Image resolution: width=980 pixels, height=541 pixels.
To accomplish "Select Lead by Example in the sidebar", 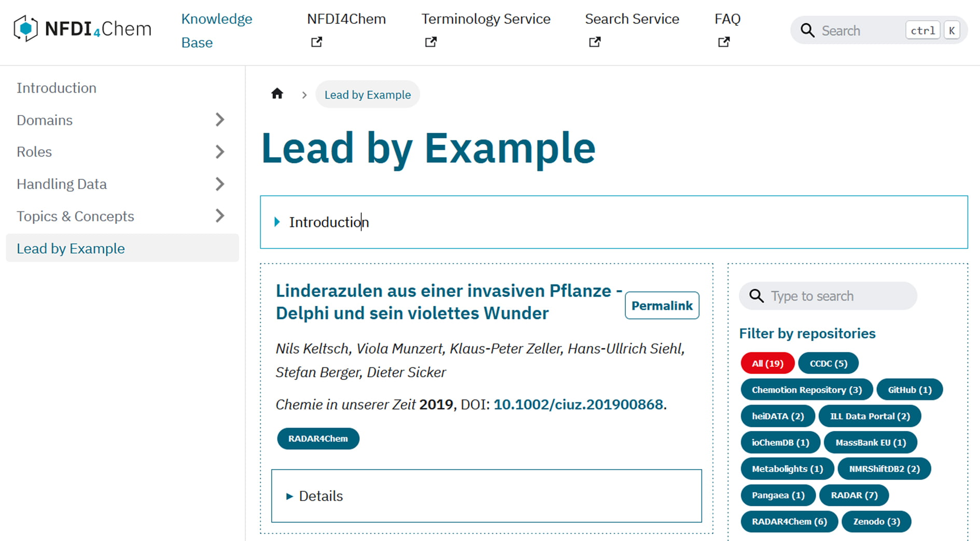I will (122, 248).
